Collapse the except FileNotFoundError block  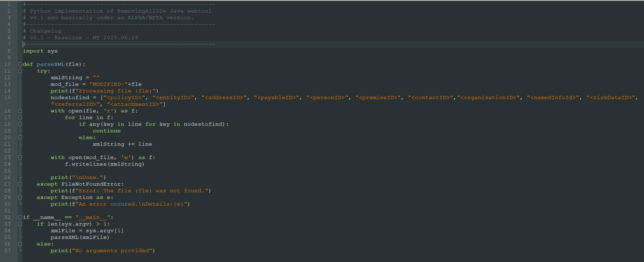[x=20, y=184]
